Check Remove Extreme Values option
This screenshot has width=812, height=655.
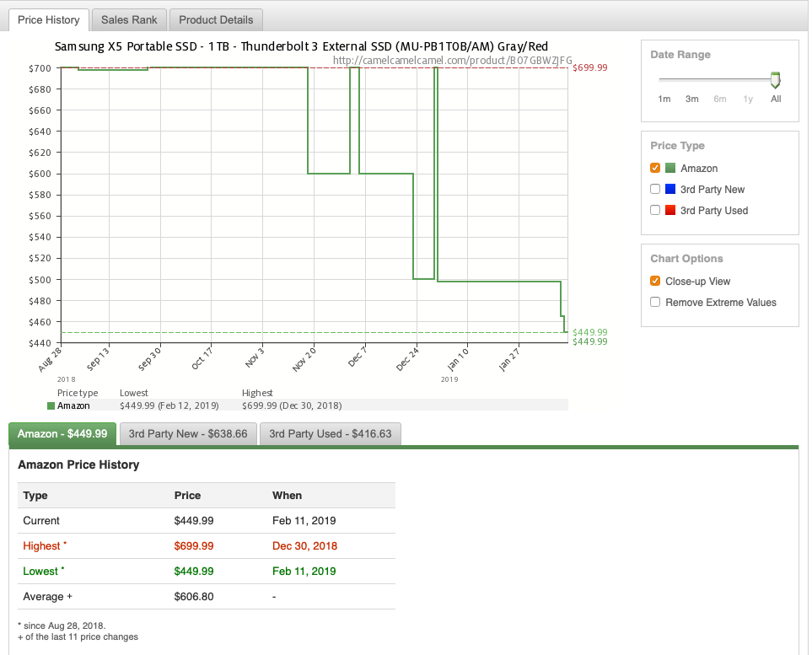pyautogui.click(x=655, y=302)
